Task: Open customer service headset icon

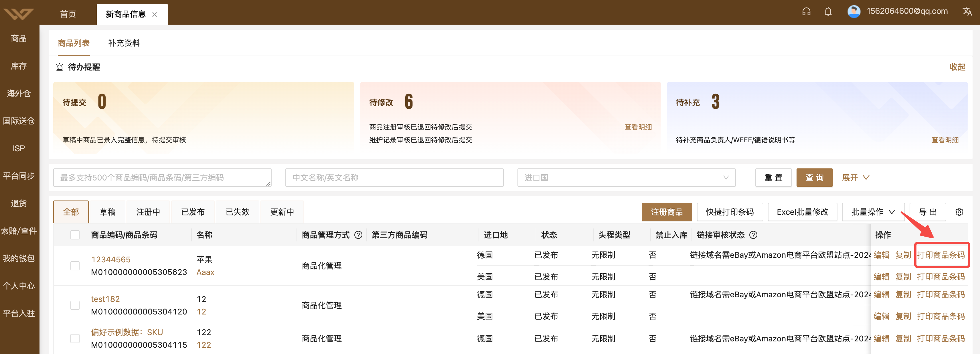Action: [x=806, y=12]
